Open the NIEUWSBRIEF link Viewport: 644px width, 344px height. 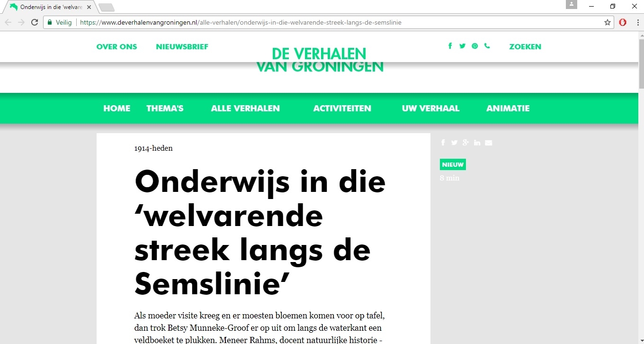point(182,46)
